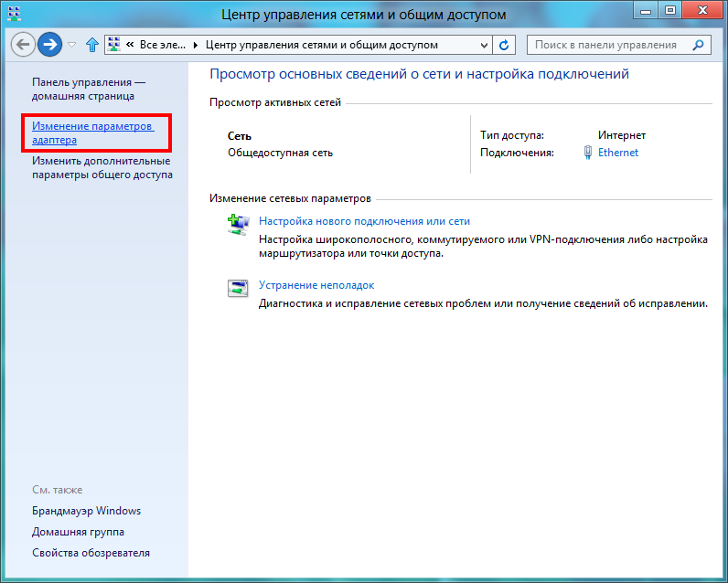Click the 'Подключения:' label
The image size is (728, 583).
click(x=517, y=153)
